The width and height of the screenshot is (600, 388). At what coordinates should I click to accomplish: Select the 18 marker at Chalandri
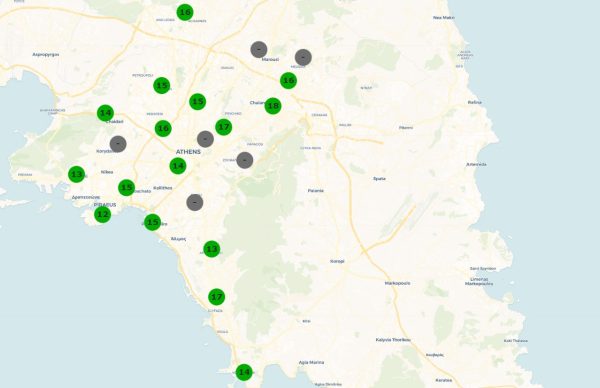273,106
